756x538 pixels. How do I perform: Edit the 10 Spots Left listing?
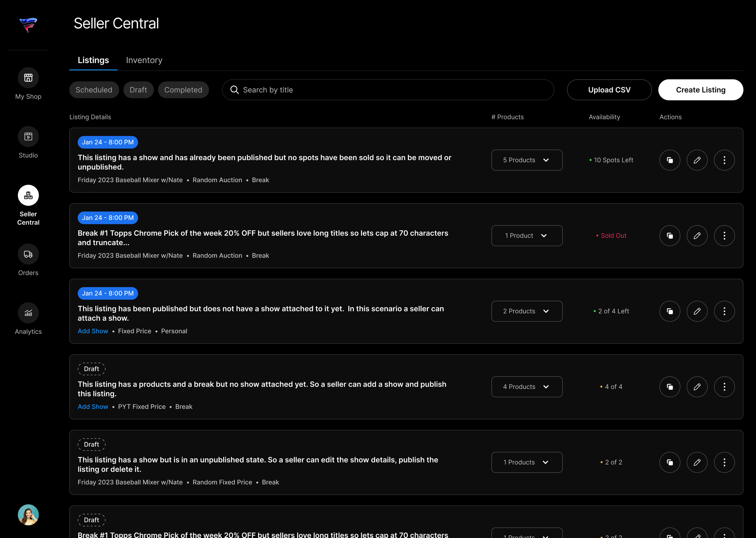(697, 160)
